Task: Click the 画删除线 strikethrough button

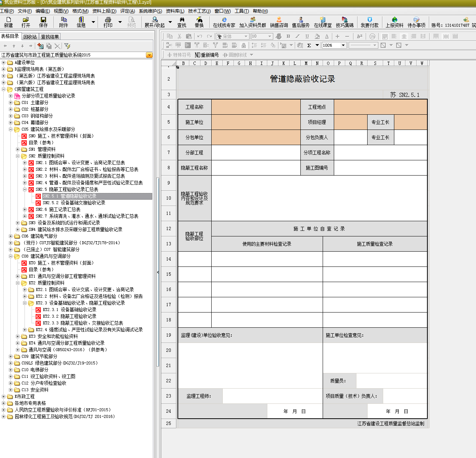Action: 235,55
